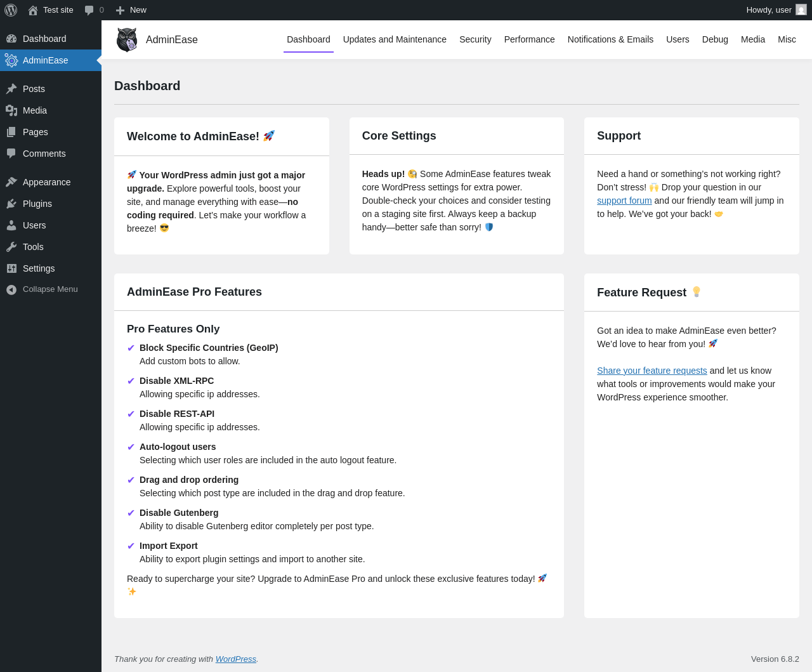Open the support forum link
The height and width of the screenshot is (672, 812).
(624, 201)
